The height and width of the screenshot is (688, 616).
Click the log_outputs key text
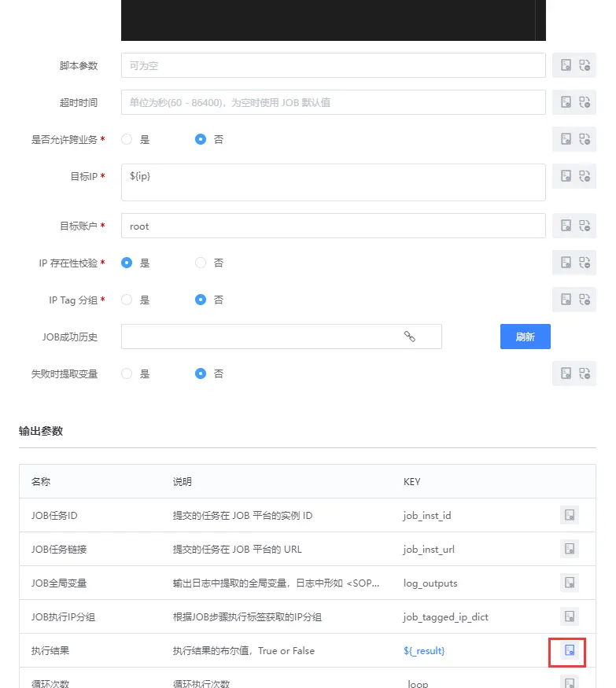point(430,583)
